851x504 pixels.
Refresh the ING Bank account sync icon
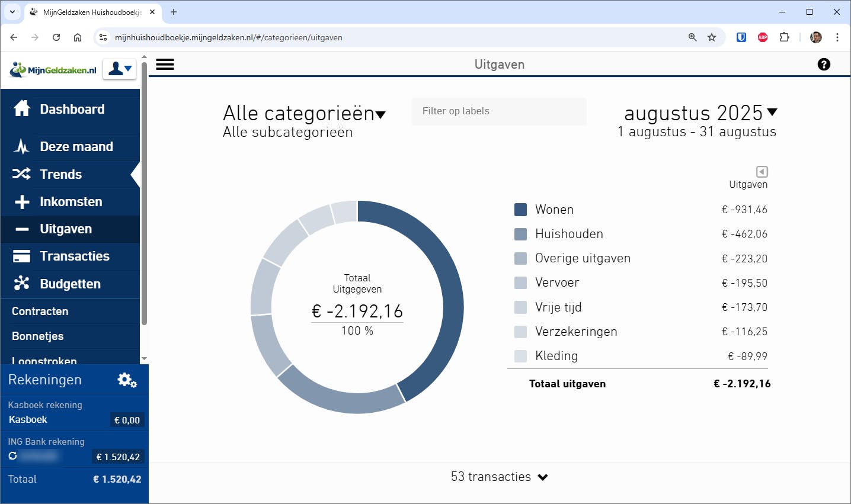coord(12,456)
